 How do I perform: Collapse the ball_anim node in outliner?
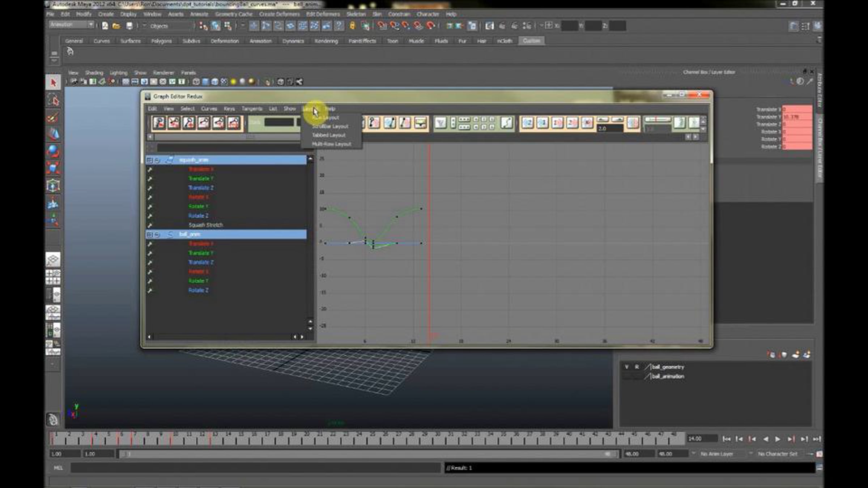pyautogui.click(x=157, y=235)
